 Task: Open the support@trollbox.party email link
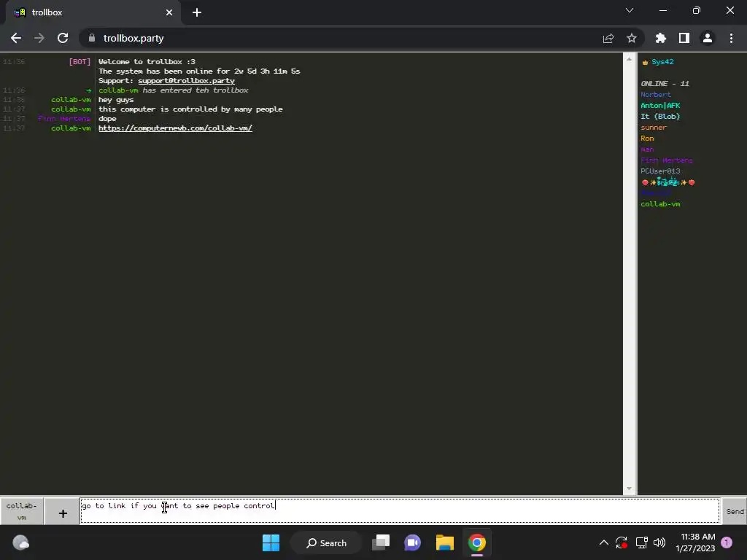pyautogui.click(x=186, y=81)
